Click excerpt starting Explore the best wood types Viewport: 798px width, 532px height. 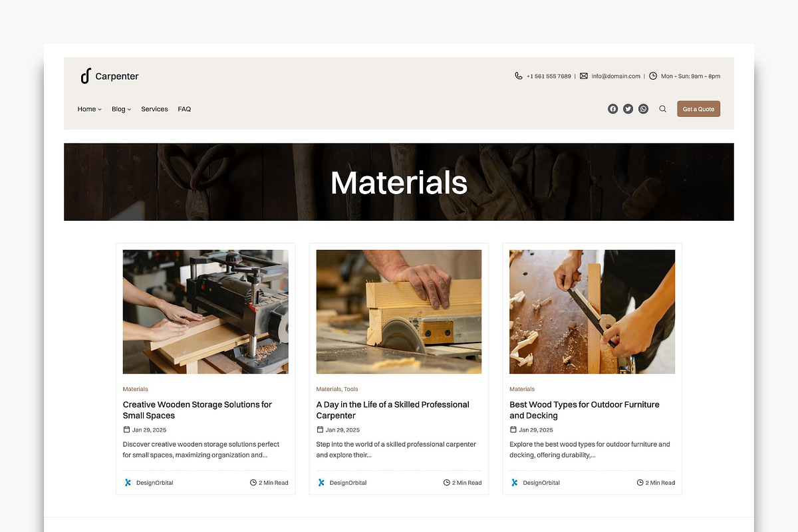[590, 450]
